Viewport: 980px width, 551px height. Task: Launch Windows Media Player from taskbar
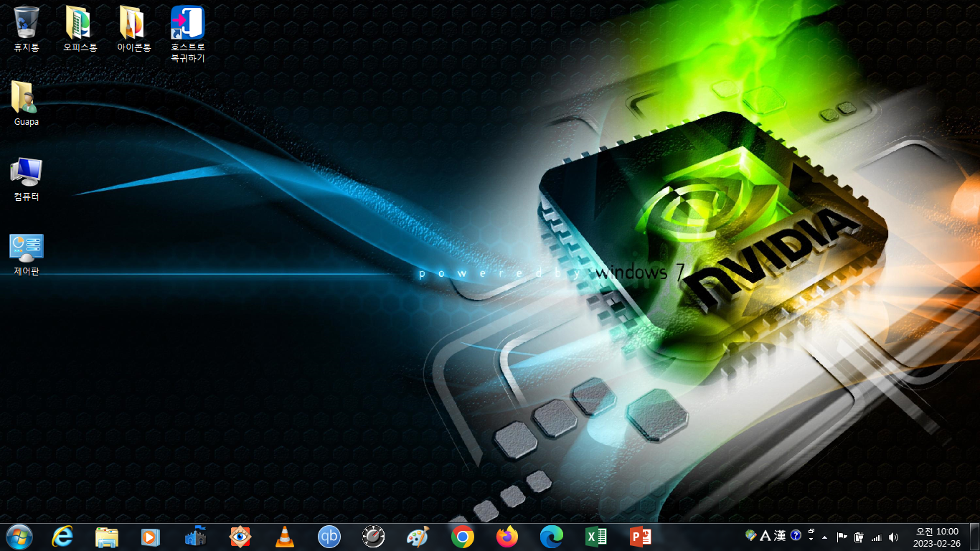pos(151,536)
